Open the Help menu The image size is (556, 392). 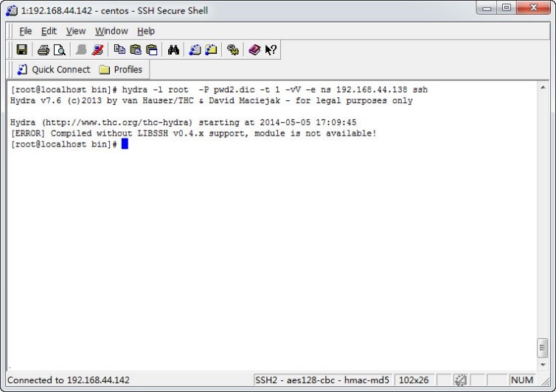(146, 31)
